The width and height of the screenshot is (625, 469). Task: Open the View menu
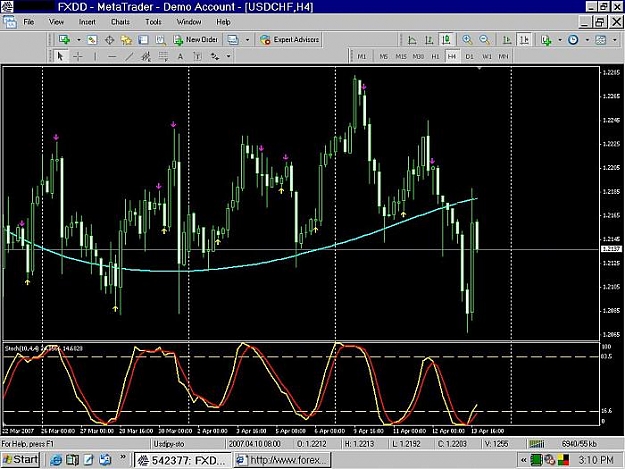(56, 22)
